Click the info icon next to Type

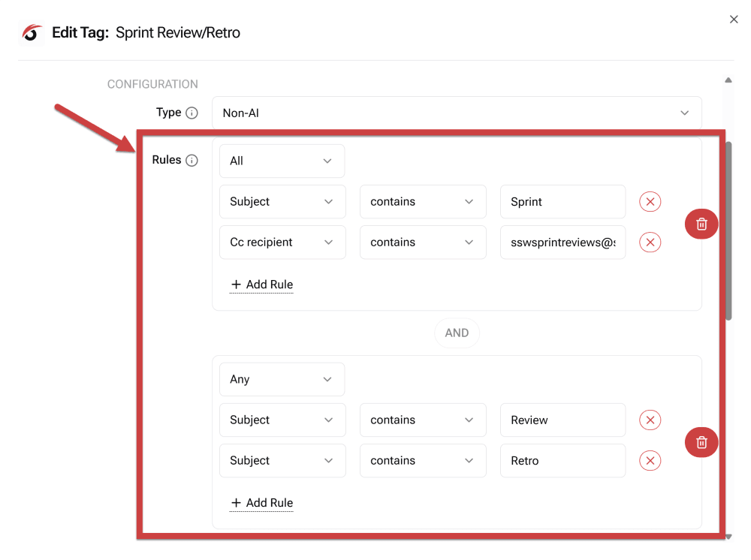[192, 113]
